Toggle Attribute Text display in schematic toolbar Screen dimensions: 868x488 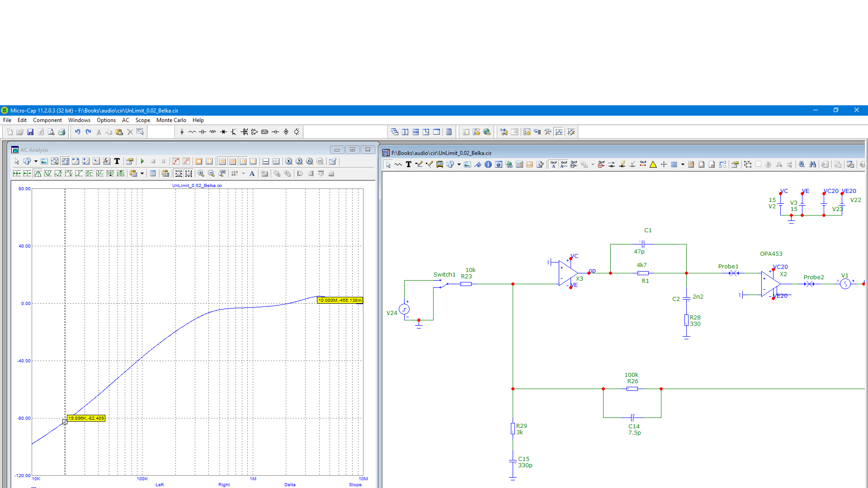click(x=564, y=164)
